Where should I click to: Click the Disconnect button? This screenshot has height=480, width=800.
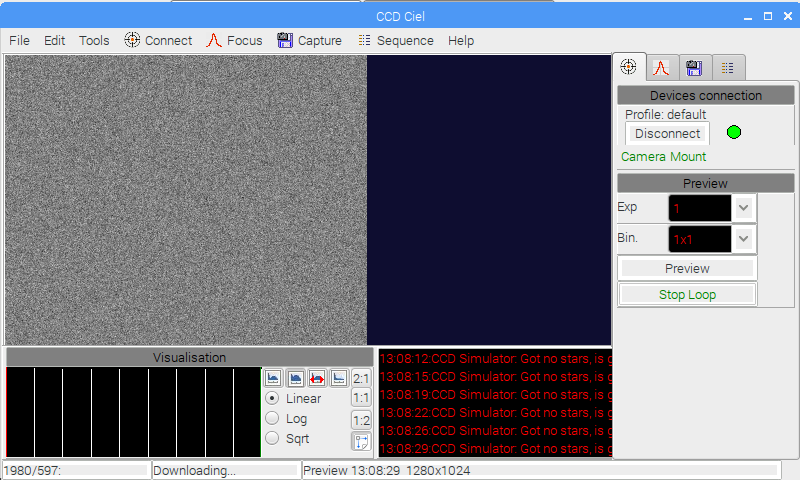(x=667, y=134)
